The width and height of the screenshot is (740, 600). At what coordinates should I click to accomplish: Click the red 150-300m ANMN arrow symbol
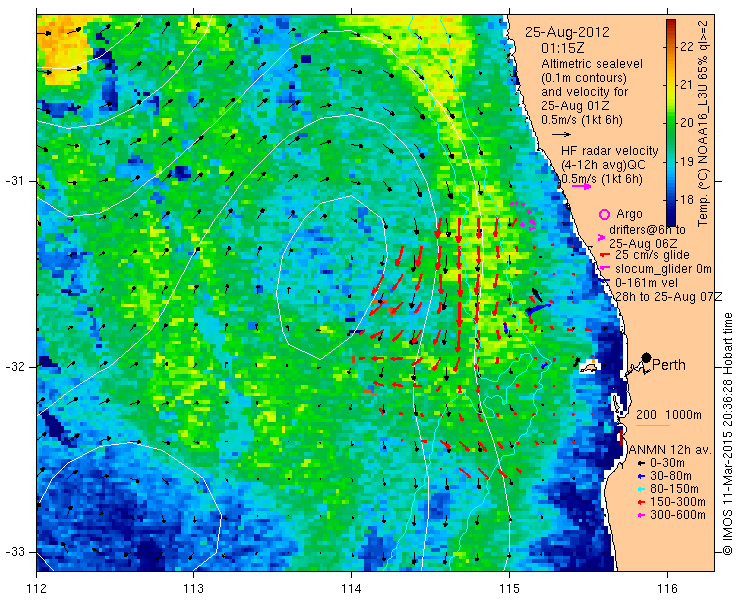pyautogui.click(x=641, y=502)
